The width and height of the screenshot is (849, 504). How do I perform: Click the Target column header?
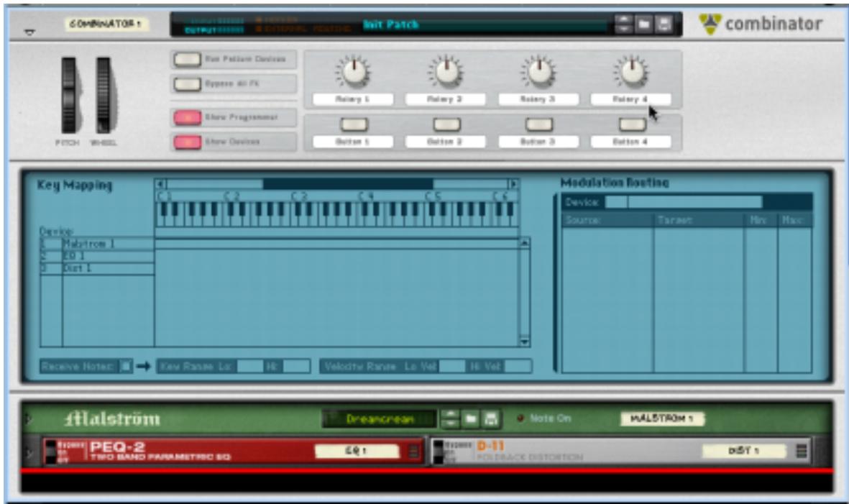coord(699,220)
